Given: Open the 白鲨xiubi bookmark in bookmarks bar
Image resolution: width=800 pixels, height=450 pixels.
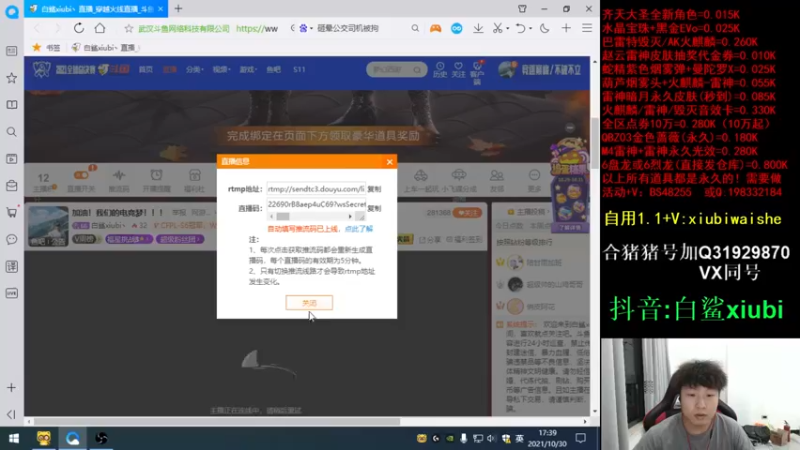Looking at the screenshot, I should (104, 47).
